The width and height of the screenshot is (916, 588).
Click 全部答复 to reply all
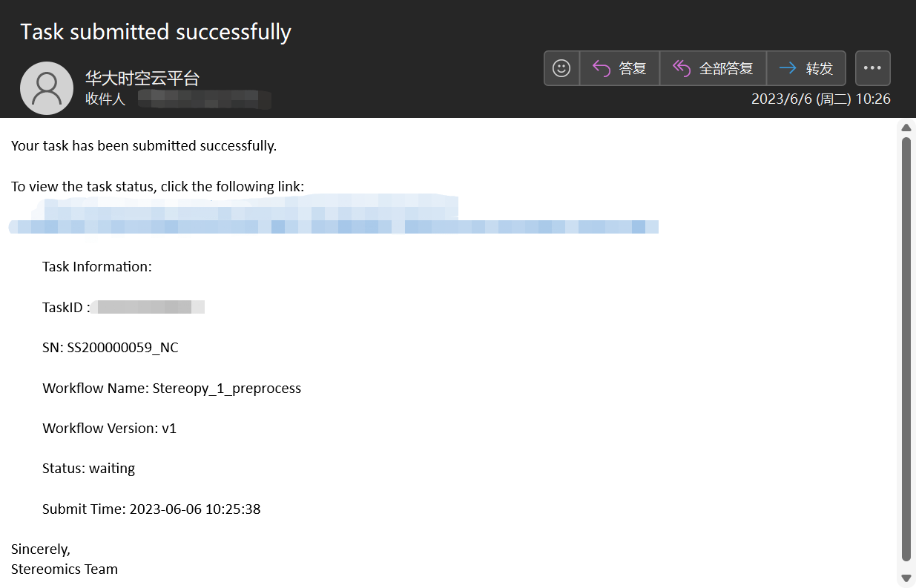[713, 68]
